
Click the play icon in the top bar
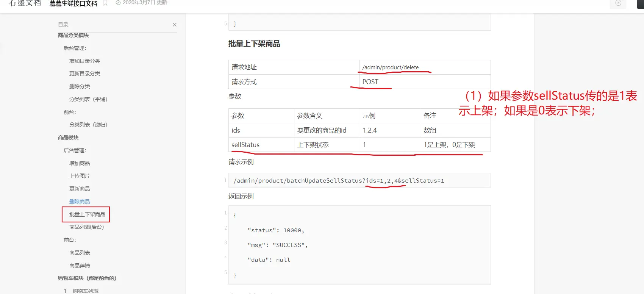[x=618, y=3]
